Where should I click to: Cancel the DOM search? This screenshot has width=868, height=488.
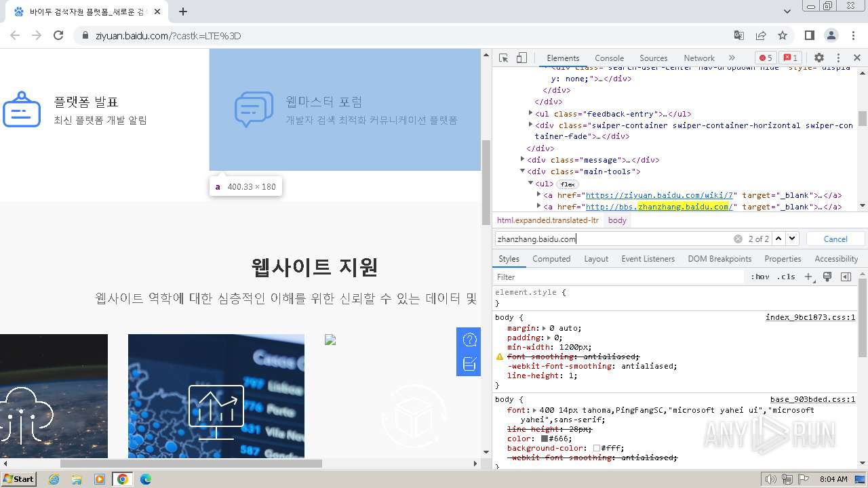click(x=835, y=239)
